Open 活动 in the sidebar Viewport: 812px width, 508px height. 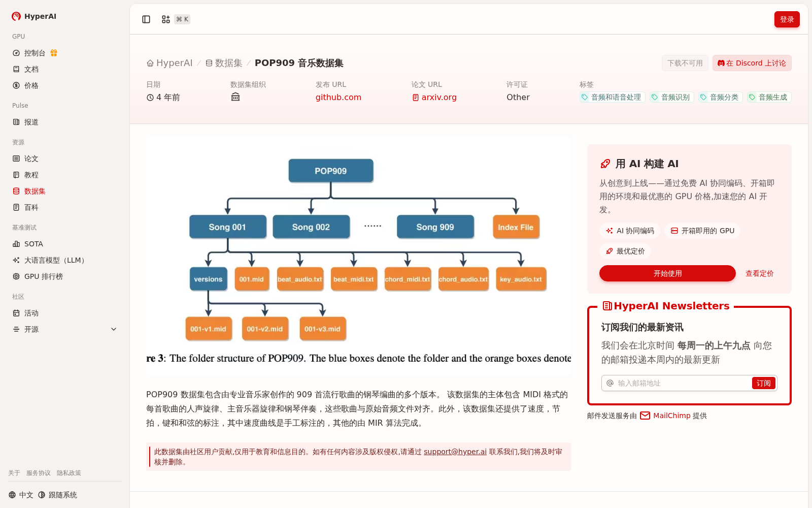[65, 313]
